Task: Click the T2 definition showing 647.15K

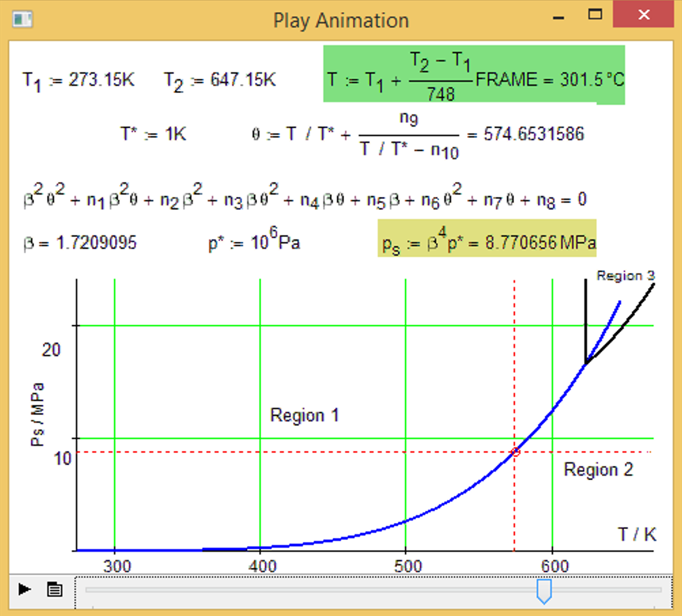Action: (x=220, y=80)
